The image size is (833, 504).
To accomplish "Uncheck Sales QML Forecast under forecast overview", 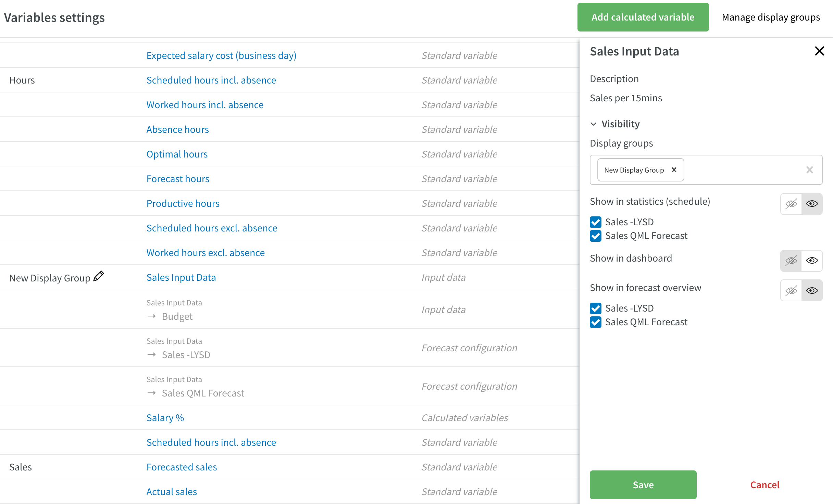I will pos(596,322).
